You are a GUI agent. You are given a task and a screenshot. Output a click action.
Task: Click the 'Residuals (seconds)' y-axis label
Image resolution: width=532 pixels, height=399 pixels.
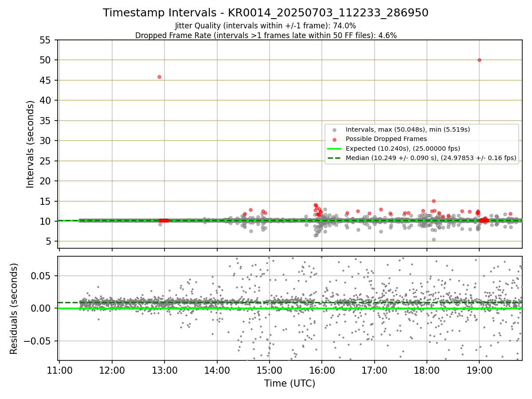[x=14, y=309]
